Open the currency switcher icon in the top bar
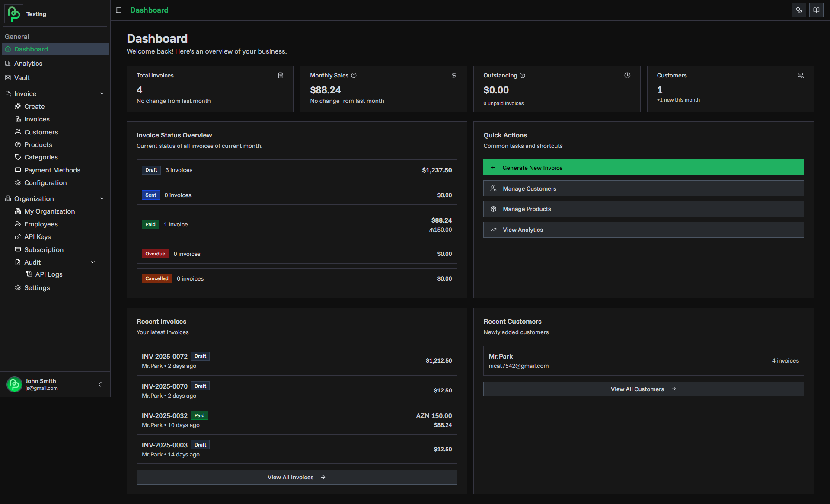The width and height of the screenshot is (830, 504). [799, 10]
